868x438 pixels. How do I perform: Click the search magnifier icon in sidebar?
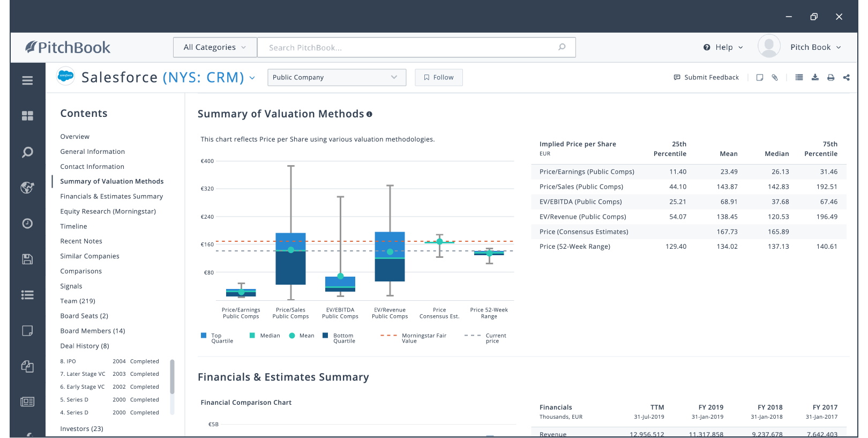point(27,152)
